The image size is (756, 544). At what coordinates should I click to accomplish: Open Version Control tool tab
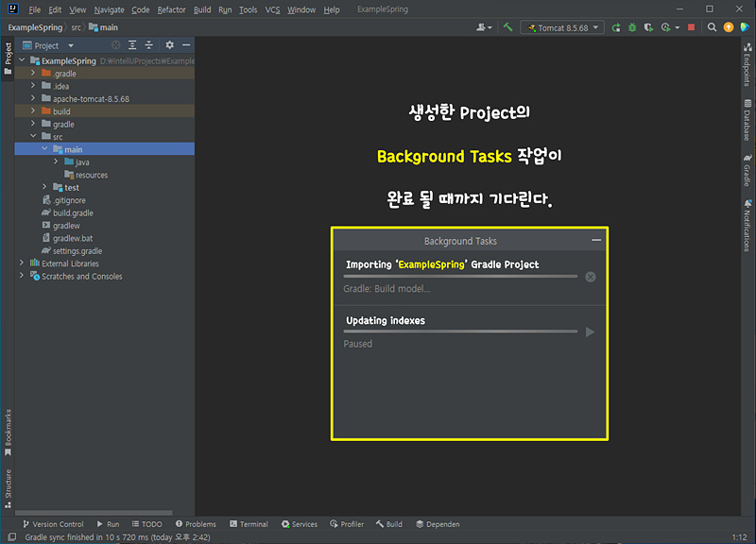coord(53,524)
